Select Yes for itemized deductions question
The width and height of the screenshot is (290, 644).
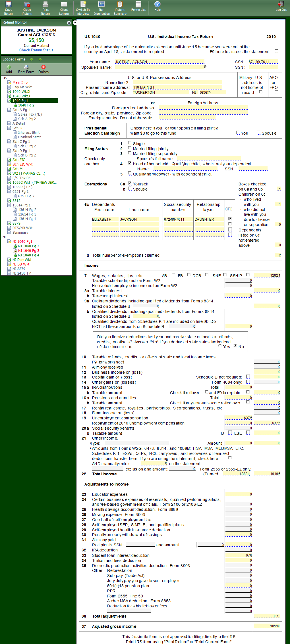[x=220, y=346]
